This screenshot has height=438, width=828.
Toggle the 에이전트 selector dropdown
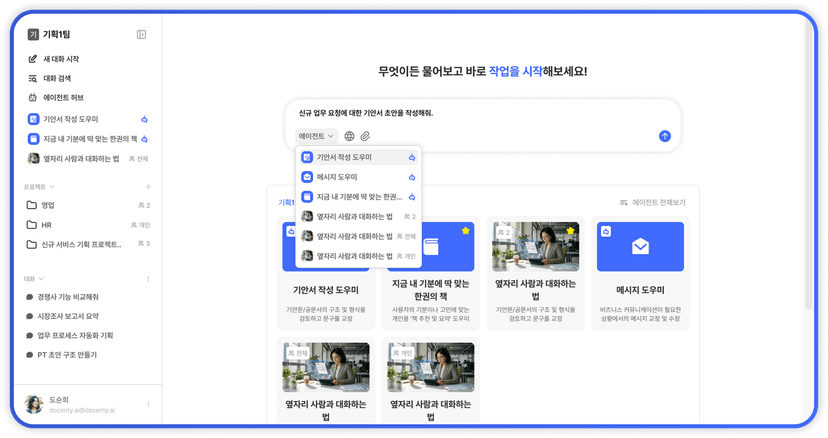click(316, 136)
